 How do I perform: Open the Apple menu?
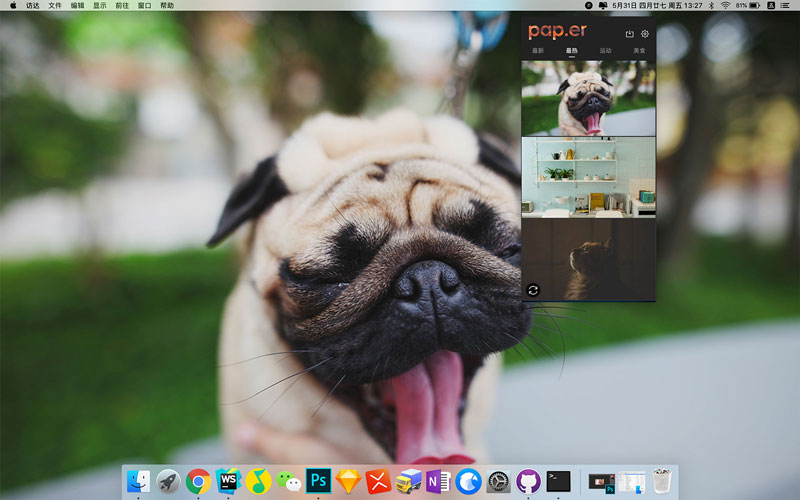[x=13, y=5]
